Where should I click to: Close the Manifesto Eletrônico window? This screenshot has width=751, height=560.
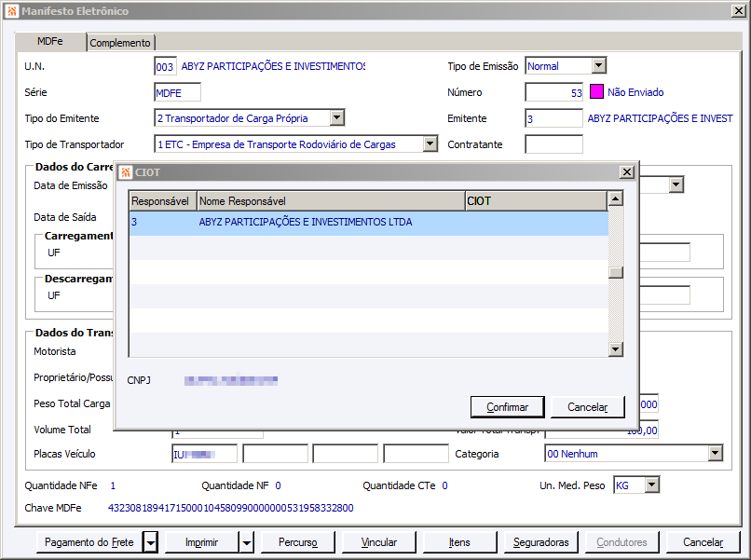[738, 11]
